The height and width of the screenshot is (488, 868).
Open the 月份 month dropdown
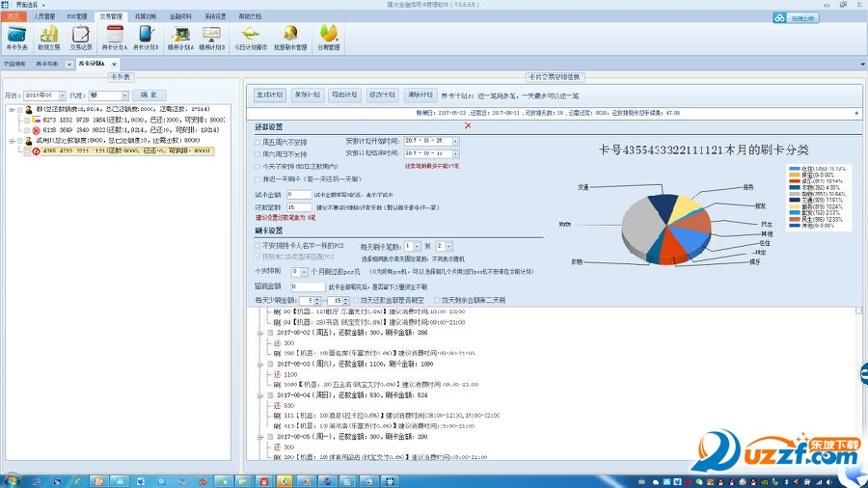tap(62, 95)
